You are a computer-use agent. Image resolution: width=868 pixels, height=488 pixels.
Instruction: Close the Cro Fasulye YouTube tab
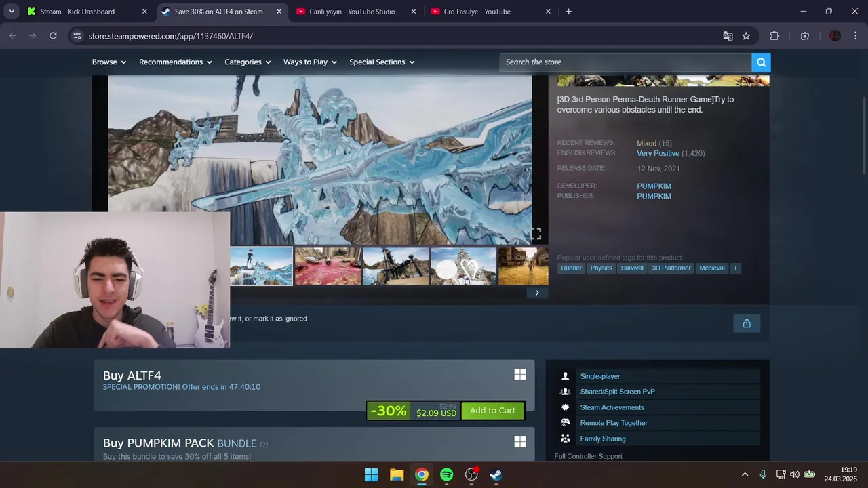(548, 12)
